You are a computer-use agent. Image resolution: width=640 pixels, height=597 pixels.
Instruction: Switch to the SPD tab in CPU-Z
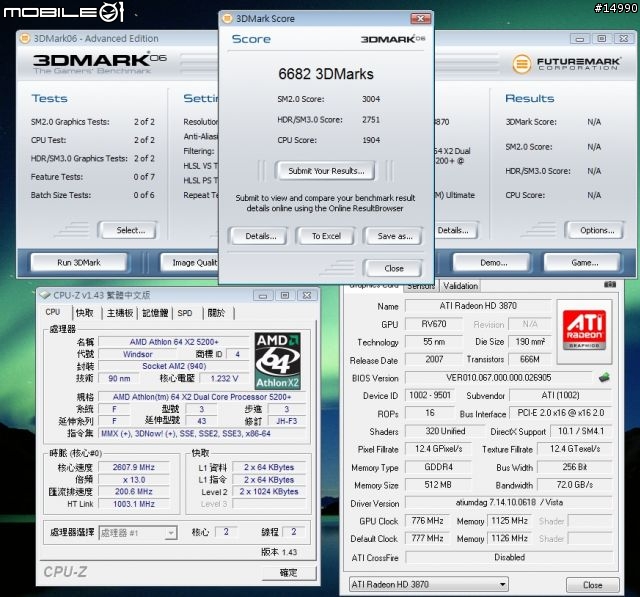[x=185, y=313]
